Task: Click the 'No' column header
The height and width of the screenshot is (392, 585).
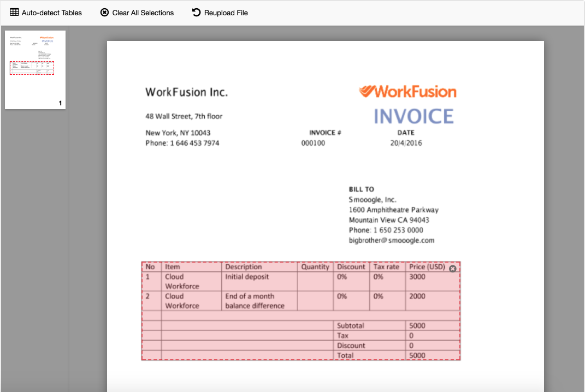Action: [150, 267]
